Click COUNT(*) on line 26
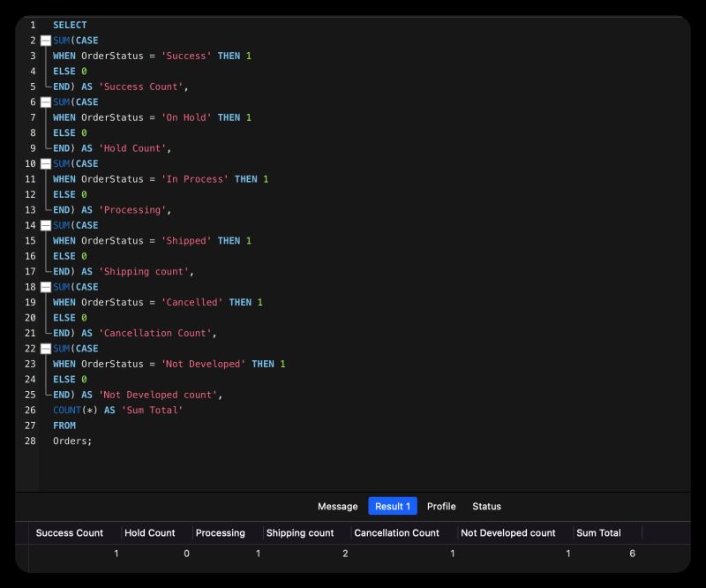This screenshot has width=706, height=588. (x=75, y=410)
